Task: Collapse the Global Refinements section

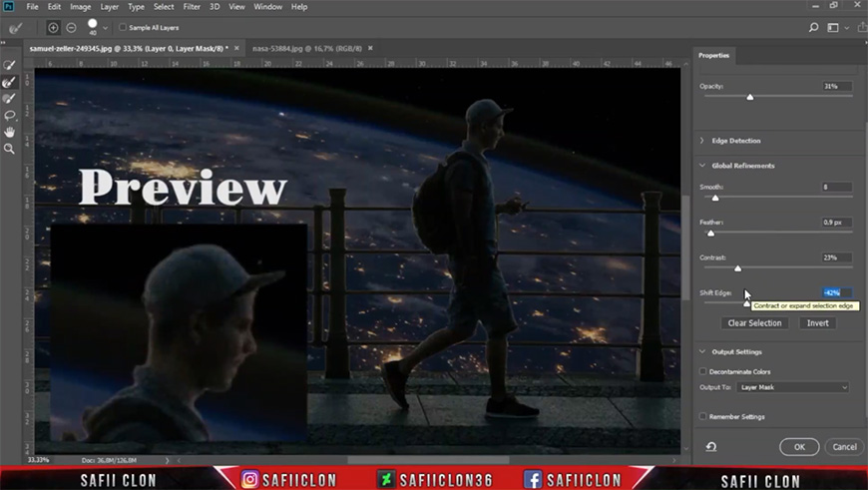Action: click(702, 166)
